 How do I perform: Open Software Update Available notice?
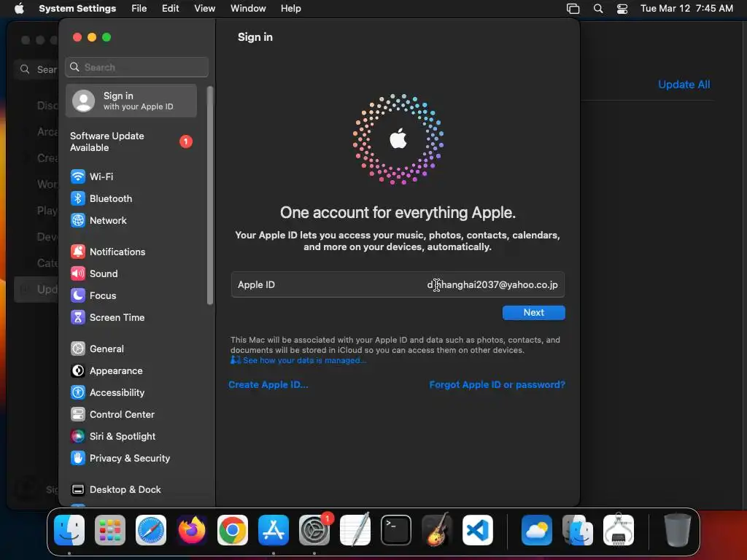click(x=131, y=142)
